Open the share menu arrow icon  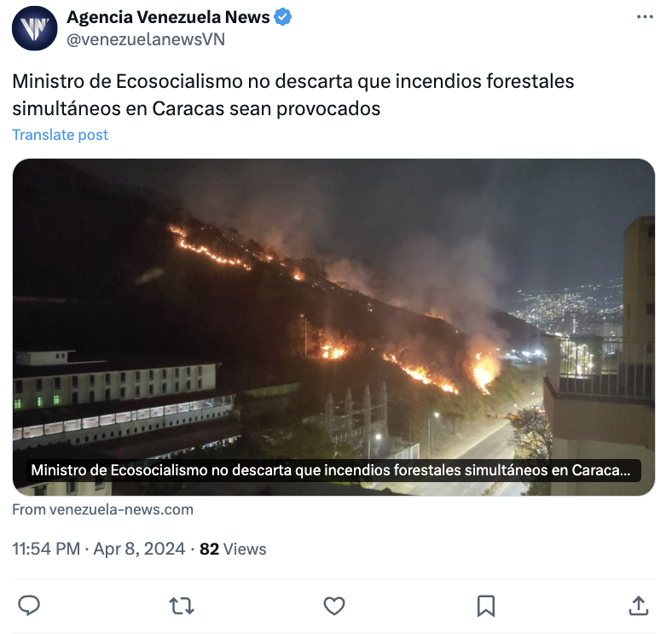point(639,606)
